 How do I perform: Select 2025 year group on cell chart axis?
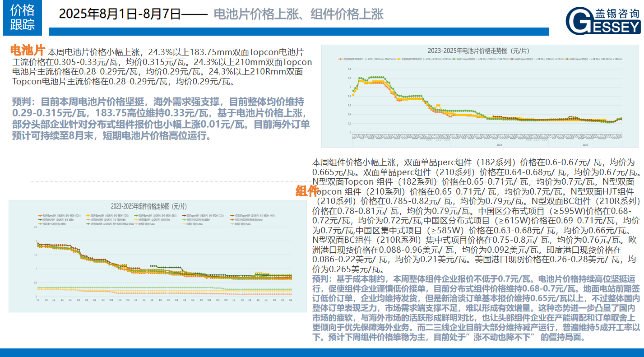pos(585,145)
